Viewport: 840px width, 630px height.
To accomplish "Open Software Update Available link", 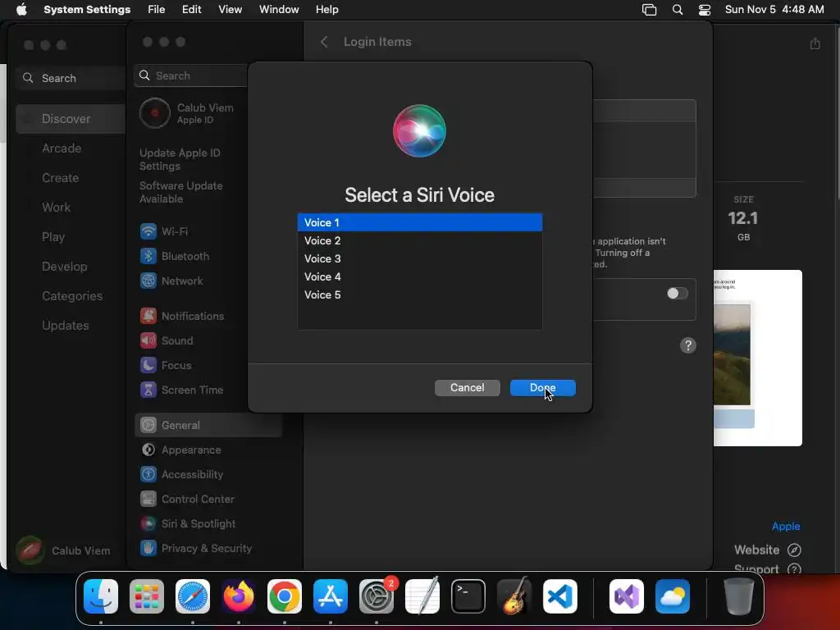I will (x=181, y=192).
